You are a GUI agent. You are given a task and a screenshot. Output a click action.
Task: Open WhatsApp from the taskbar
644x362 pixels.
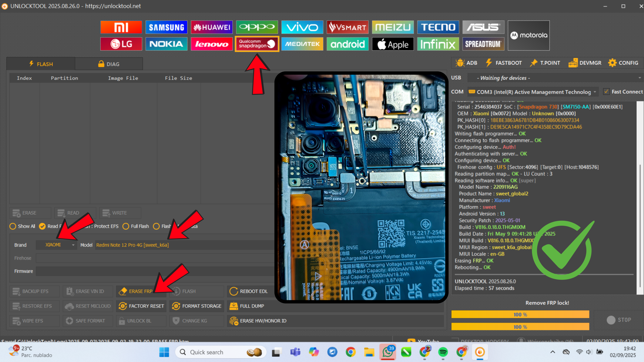tap(388, 352)
